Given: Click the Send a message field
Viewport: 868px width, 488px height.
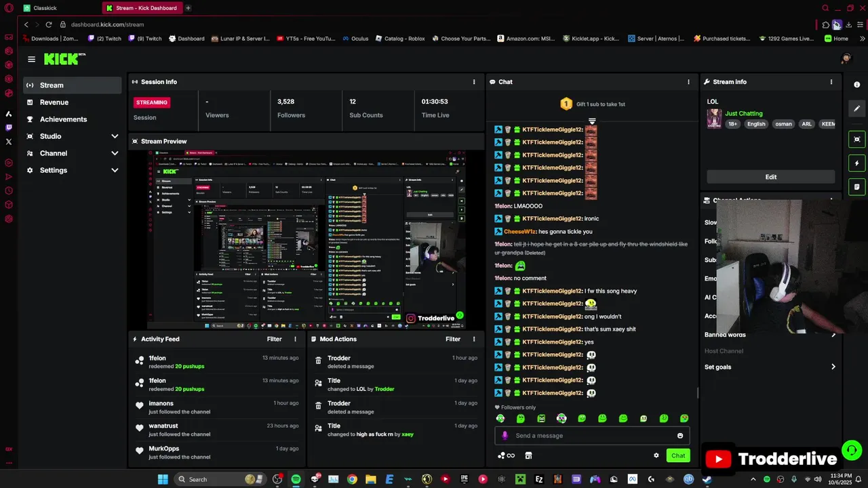Looking at the screenshot, I should click(x=592, y=436).
